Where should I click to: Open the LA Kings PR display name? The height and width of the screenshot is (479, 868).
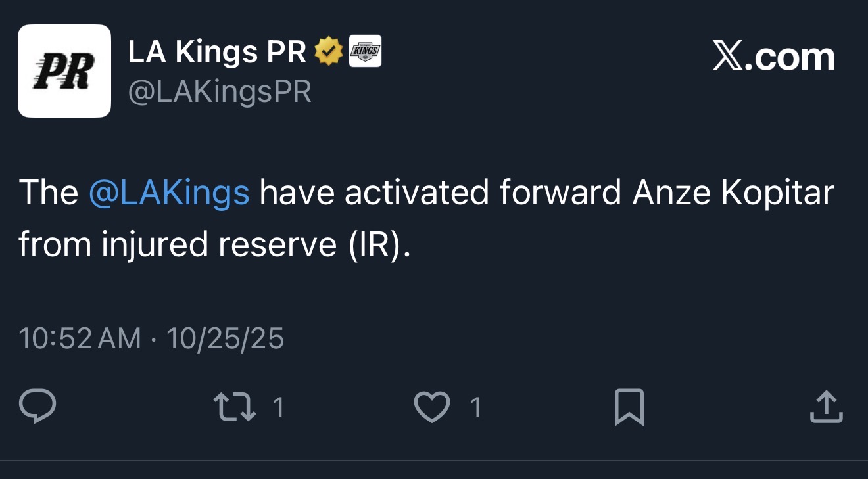point(217,53)
